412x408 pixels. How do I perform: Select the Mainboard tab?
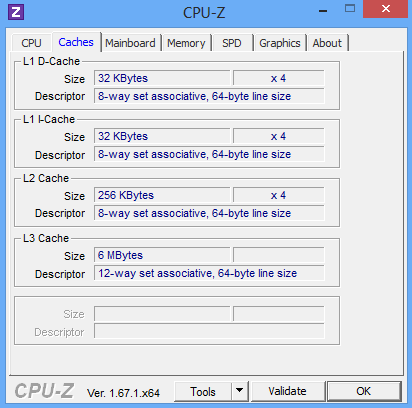pyautogui.click(x=130, y=43)
